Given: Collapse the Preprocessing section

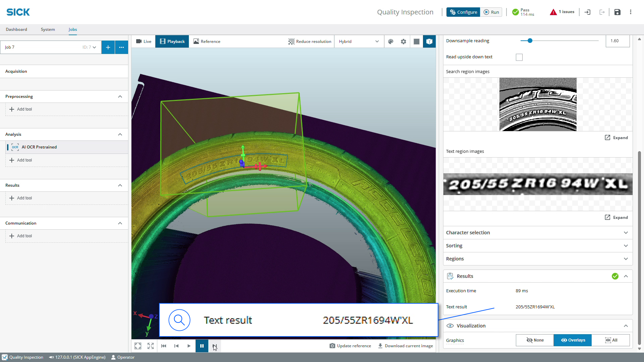Looking at the screenshot, I should click(120, 97).
